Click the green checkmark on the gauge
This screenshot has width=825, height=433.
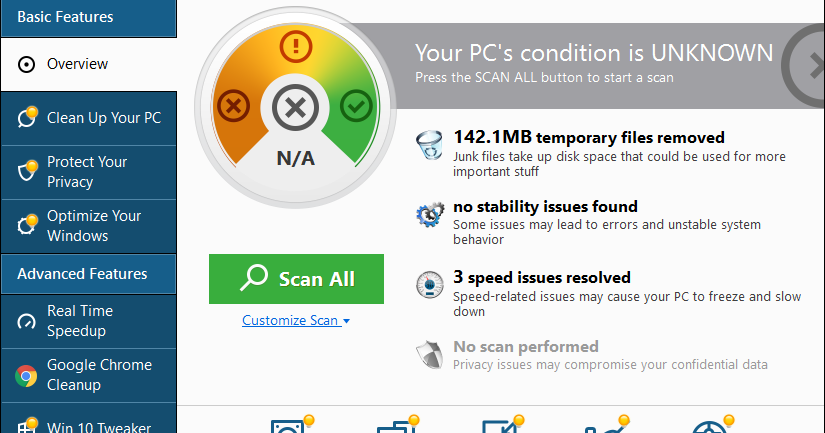coord(355,104)
